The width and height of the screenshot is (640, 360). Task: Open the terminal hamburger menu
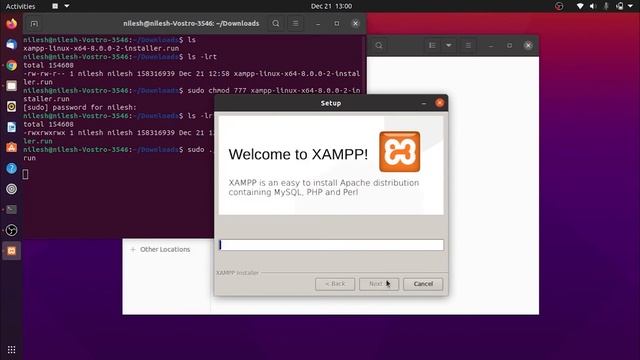click(x=295, y=24)
